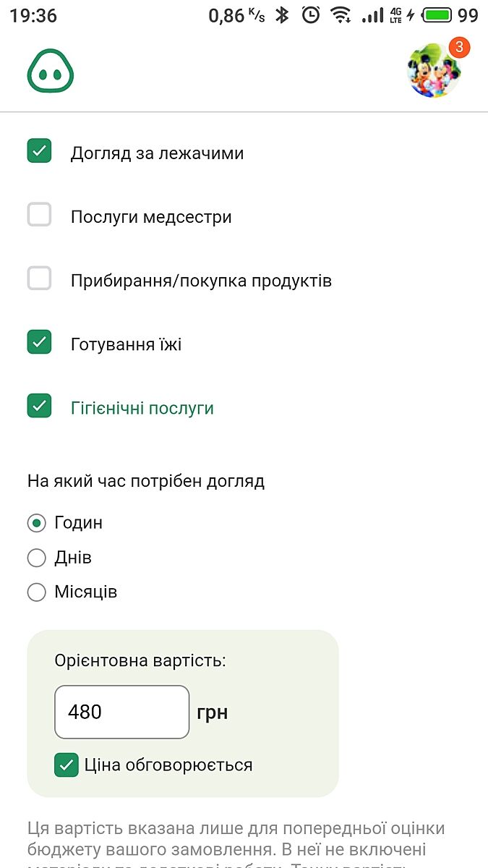Enable the Послуги медсестри checkbox
The width and height of the screenshot is (488, 868).
point(39,215)
